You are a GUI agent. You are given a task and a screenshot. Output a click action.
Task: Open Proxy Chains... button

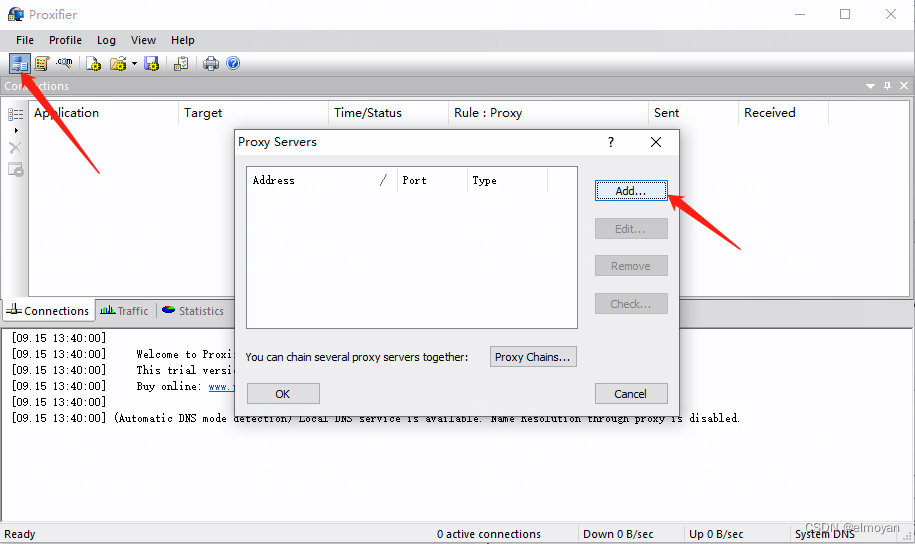(x=533, y=357)
